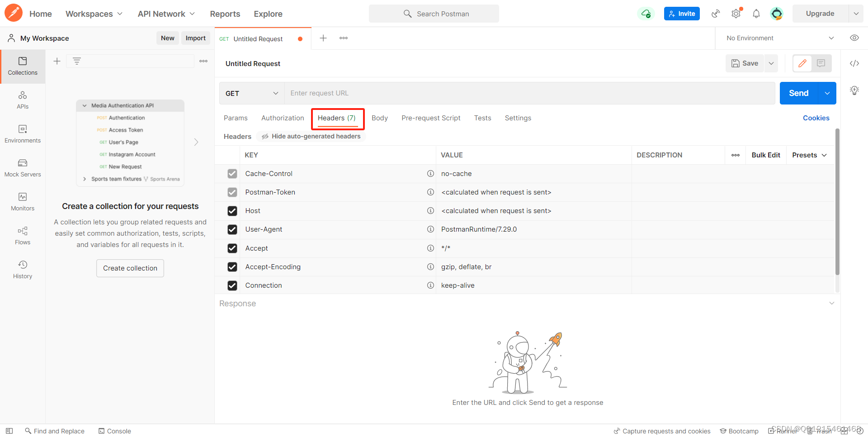Screen dimensions: 868x437
Task: Open the Presets dropdown
Action: click(809, 155)
